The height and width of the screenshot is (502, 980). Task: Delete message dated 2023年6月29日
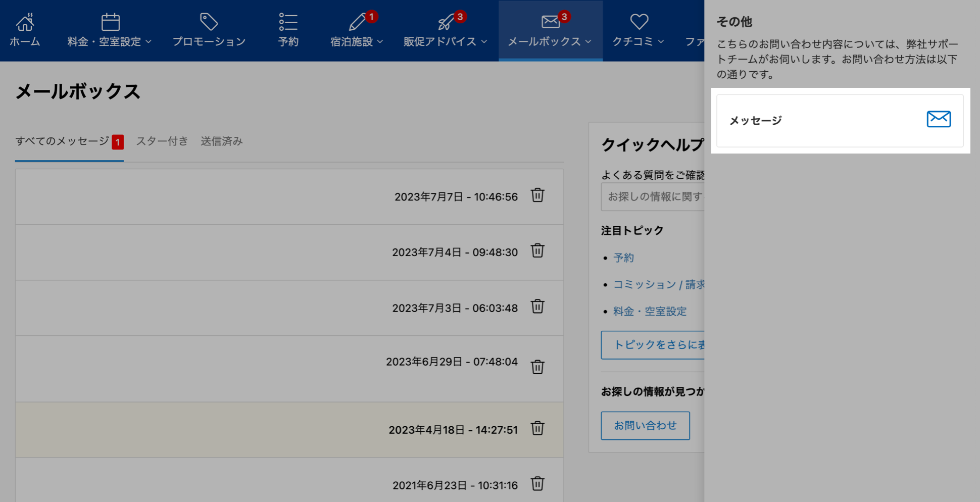537,367
